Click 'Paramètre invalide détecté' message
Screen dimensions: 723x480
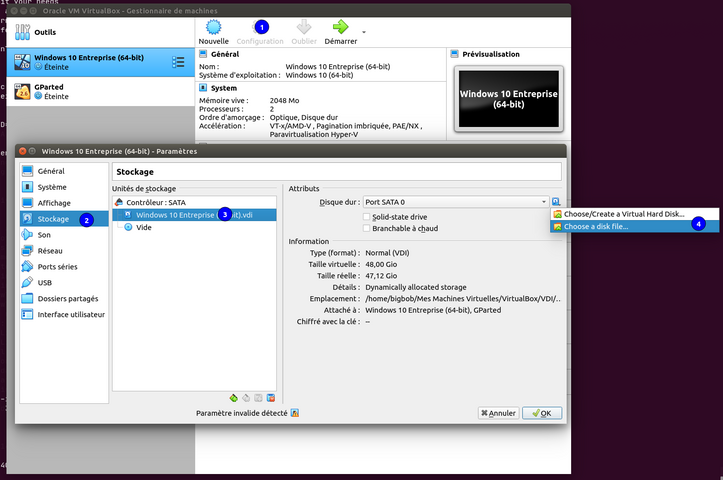tap(242, 413)
